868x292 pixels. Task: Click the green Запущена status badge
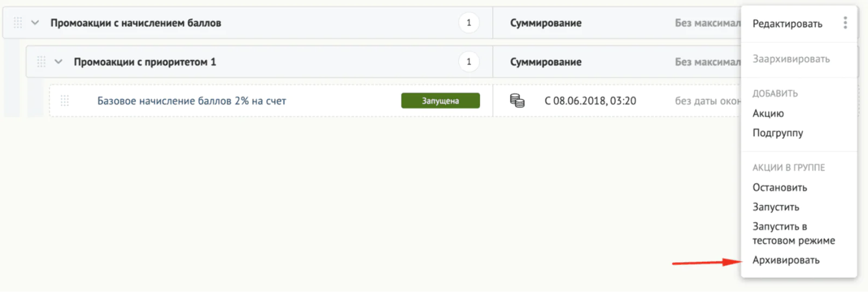pos(440,101)
